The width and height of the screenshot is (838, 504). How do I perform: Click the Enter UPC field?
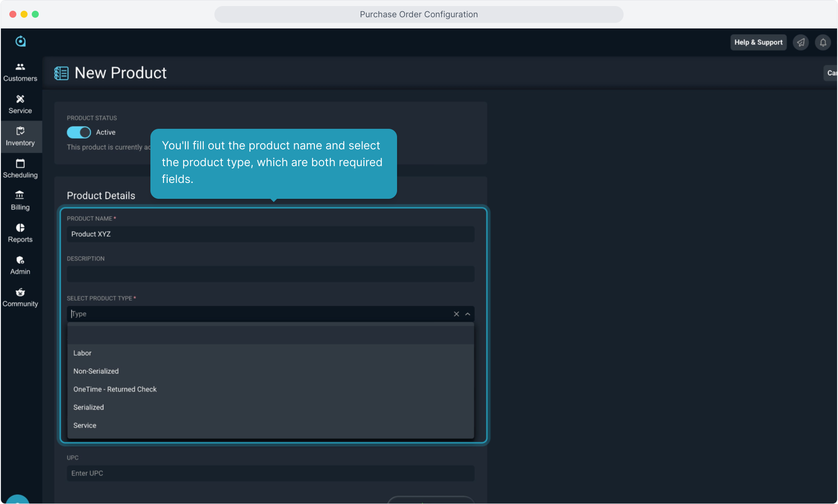[x=270, y=473]
